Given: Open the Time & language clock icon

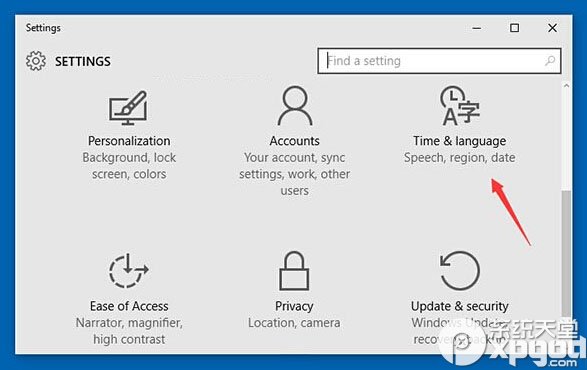Looking at the screenshot, I should click(x=459, y=106).
